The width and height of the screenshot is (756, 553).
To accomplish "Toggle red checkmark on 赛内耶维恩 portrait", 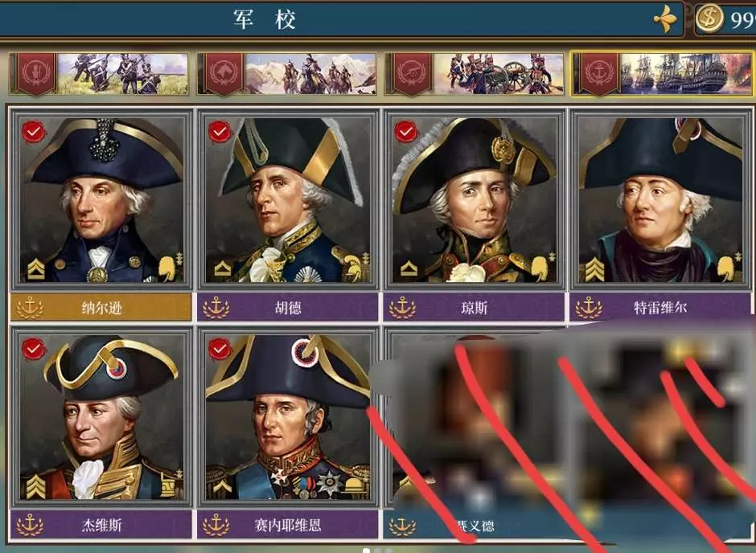I will (220, 349).
